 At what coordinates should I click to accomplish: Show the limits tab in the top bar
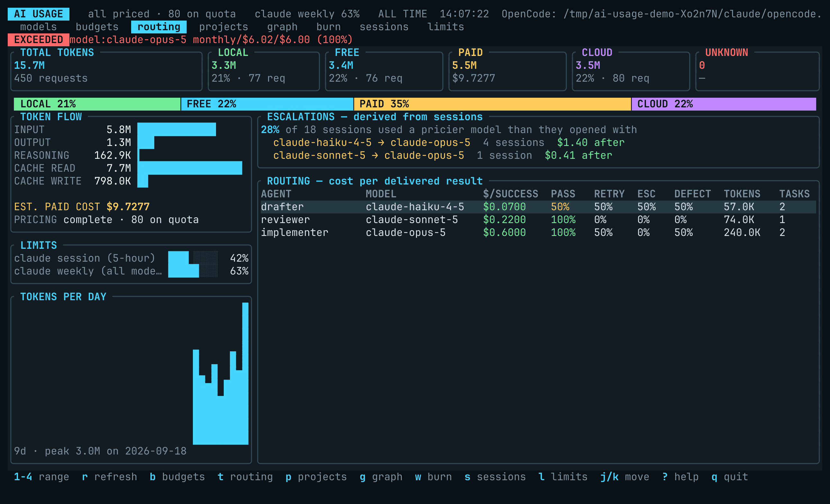(446, 27)
